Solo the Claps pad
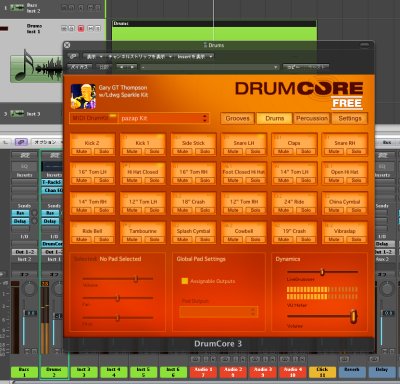 [x=306, y=152]
